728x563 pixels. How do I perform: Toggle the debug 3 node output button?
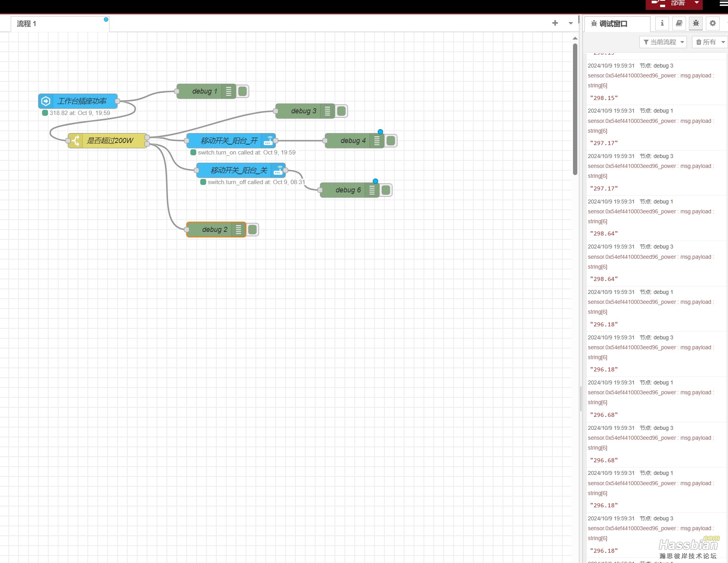point(342,111)
